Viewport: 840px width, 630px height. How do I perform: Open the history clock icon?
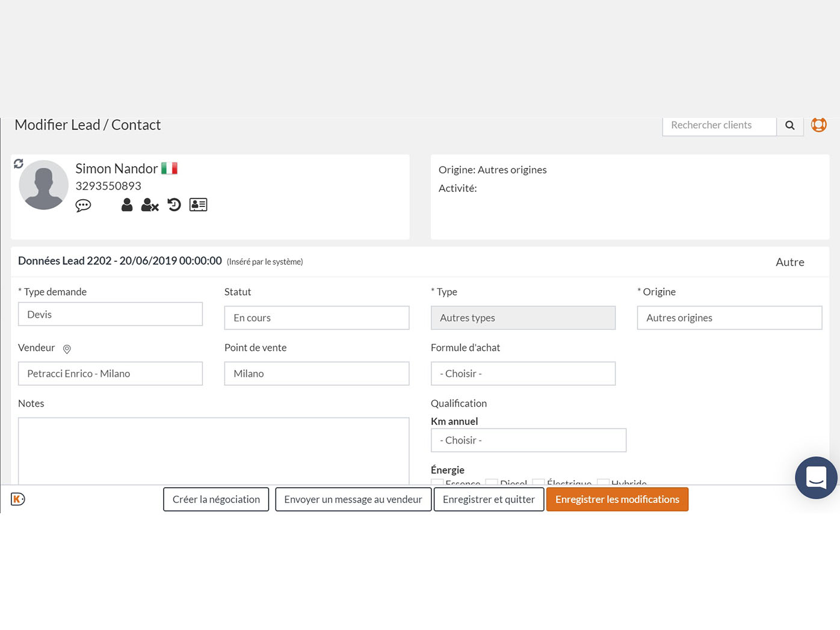[x=174, y=205]
